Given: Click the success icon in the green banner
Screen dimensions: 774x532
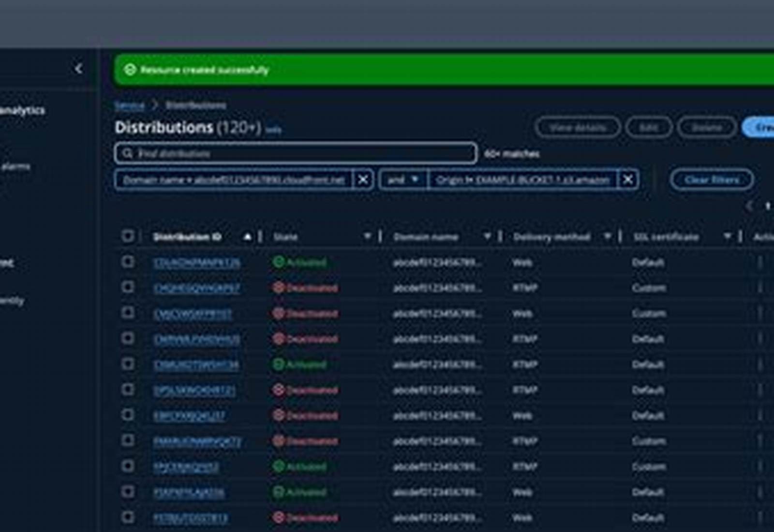Looking at the screenshot, I should (x=130, y=70).
